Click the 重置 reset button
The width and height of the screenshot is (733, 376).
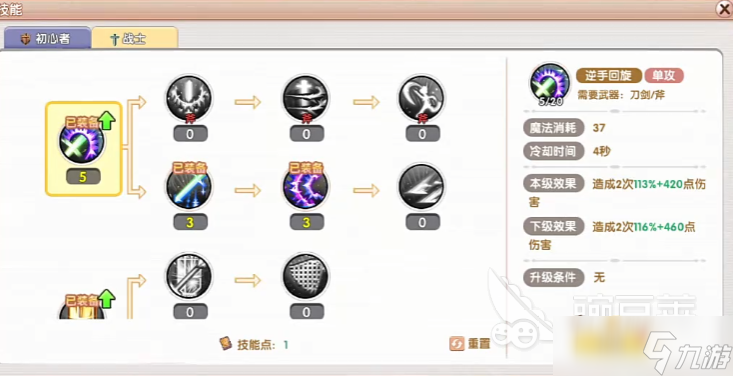click(x=470, y=344)
